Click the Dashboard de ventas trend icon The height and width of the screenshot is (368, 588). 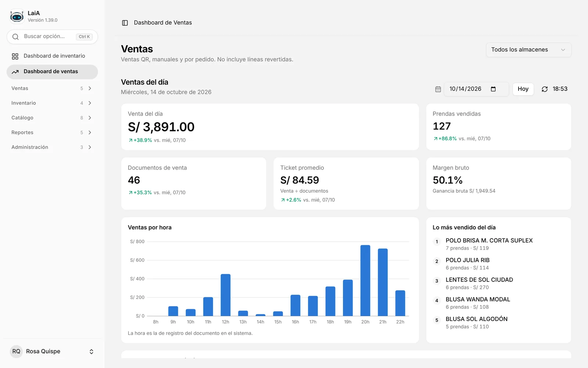pos(15,72)
